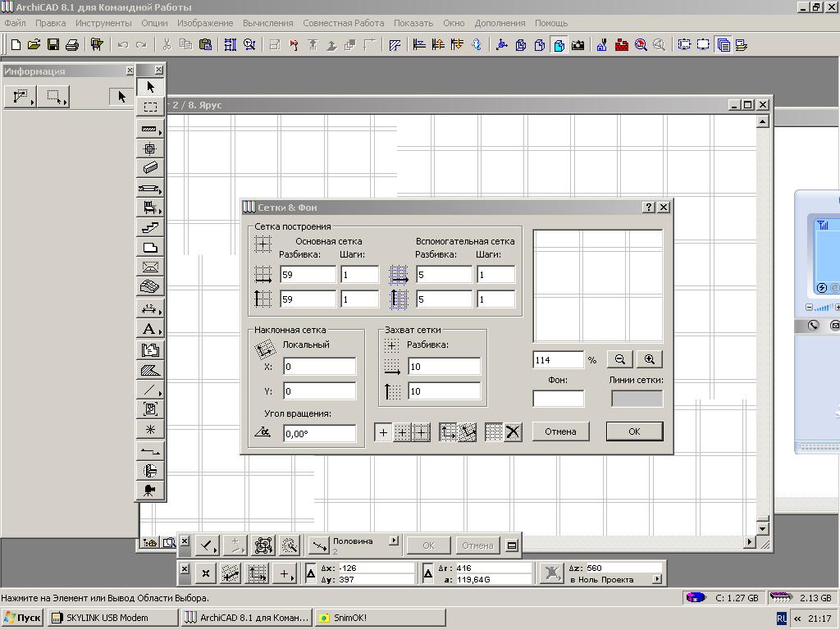
Task: Open the 'в Ноль Проекта' dropdown
Action: coord(657,579)
